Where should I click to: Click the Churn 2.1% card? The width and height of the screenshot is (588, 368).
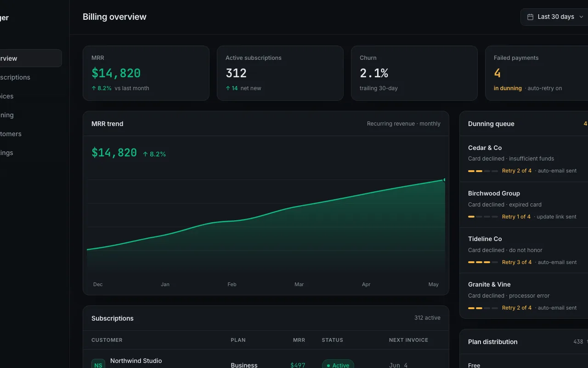414,73
